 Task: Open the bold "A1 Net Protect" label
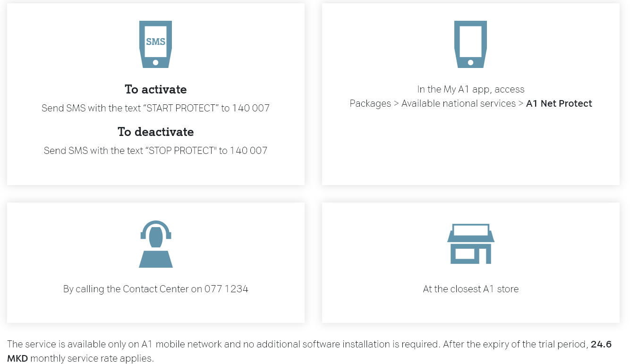559,103
